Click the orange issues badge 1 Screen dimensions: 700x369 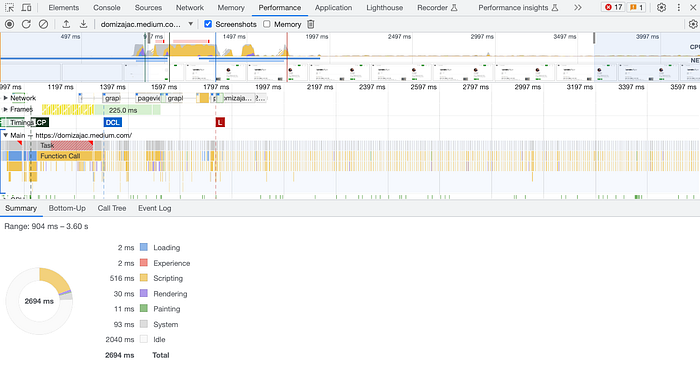coord(636,7)
